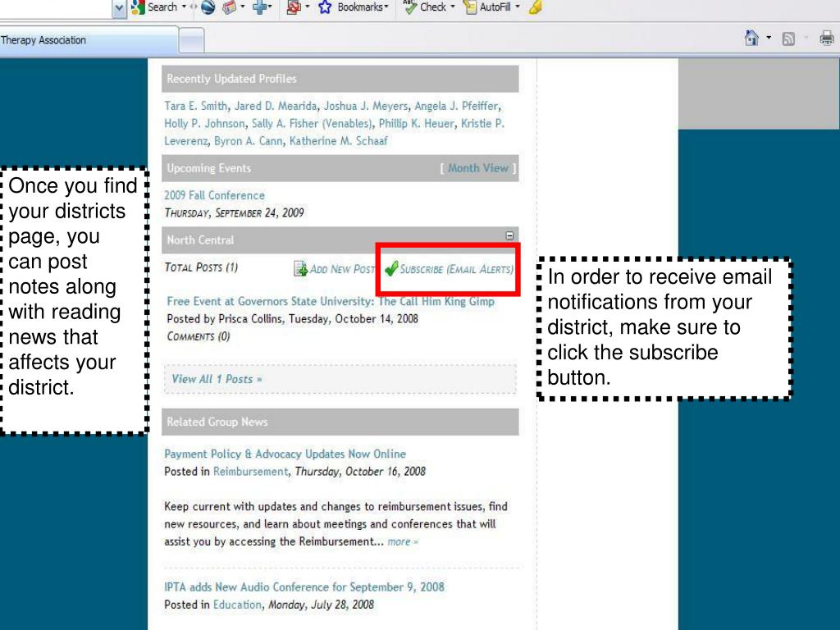Open the Free Event at Governors State post
The image size is (840, 630).
(331, 302)
